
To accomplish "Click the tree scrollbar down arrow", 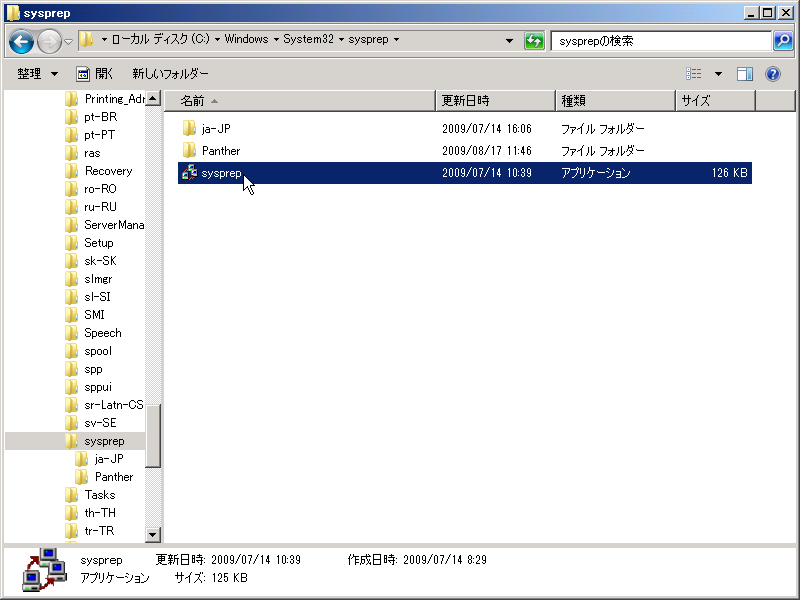I will [x=153, y=535].
